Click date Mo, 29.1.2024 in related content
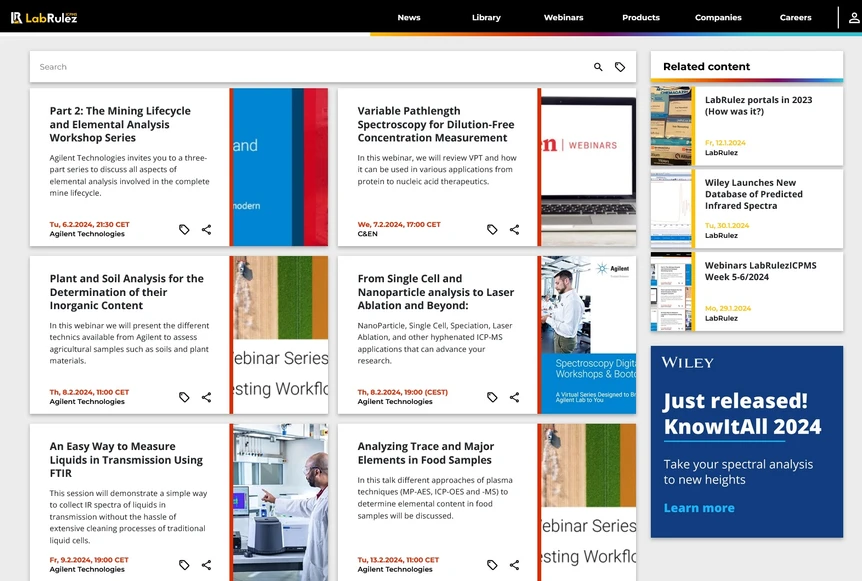862x581 pixels. (x=728, y=308)
